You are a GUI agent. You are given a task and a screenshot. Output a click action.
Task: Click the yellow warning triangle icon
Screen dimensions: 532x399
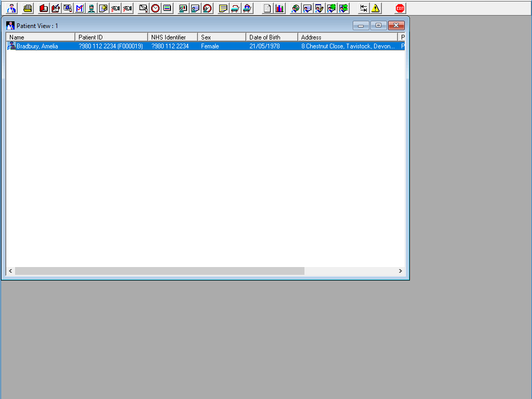click(x=375, y=8)
